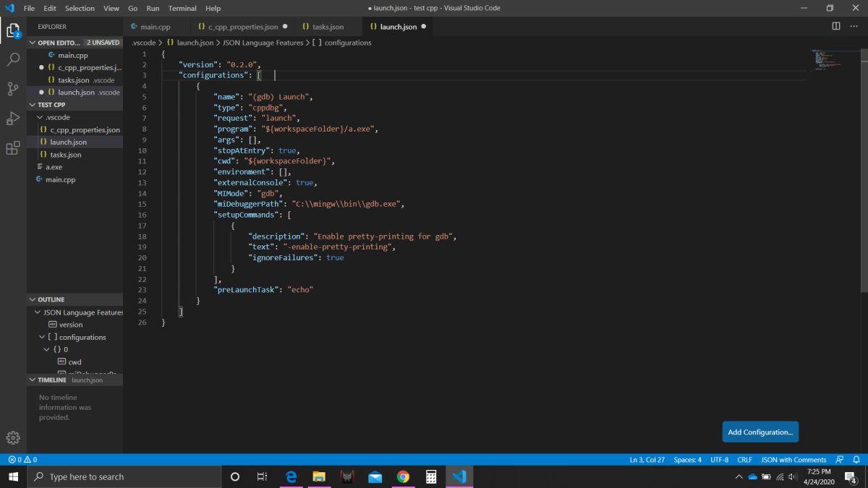
Task: Click the OneDrive cloud tray icon
Action: click(752, 477)
